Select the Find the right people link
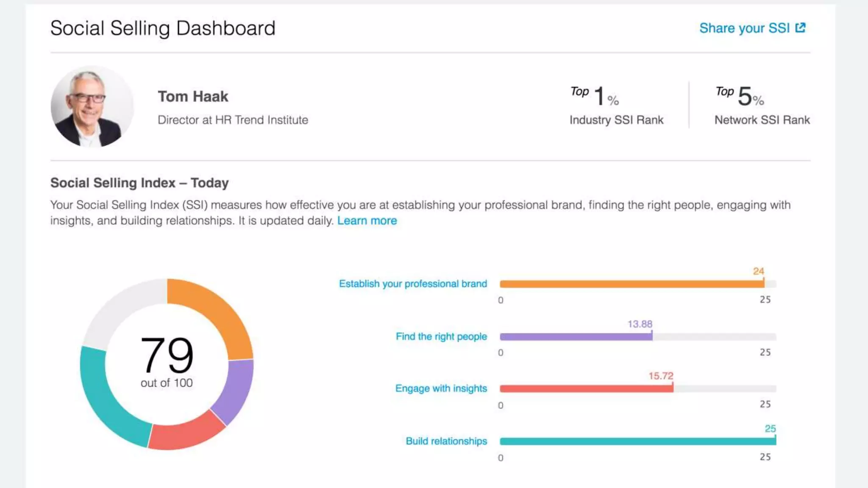 click(441, 336)
